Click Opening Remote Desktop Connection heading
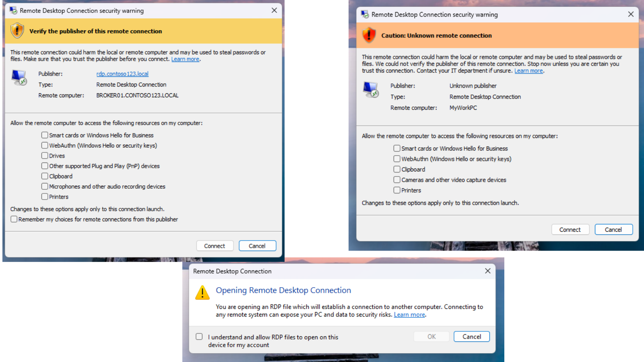Image resolution: width=644 pixels, height=362 pixels. (283, 290)
